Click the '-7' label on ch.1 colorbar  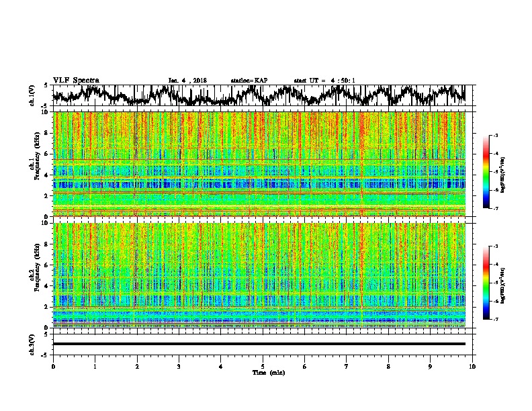496,208
